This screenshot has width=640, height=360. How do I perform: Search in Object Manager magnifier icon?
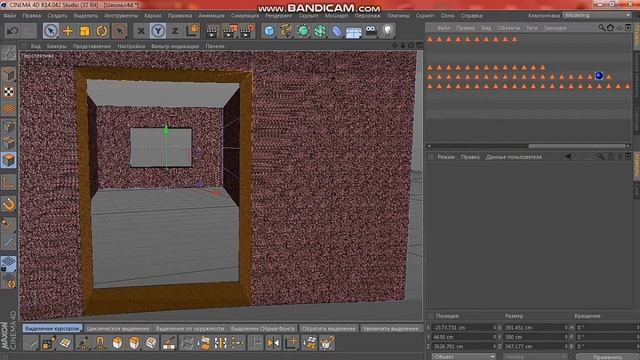(602, 28)
